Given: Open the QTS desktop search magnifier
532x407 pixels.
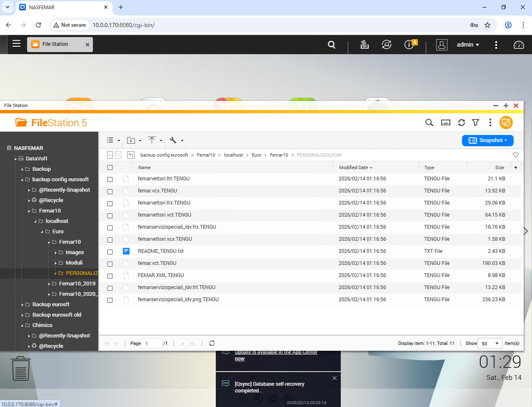Looking at the screenshot, I should click(x=332, y=45).
